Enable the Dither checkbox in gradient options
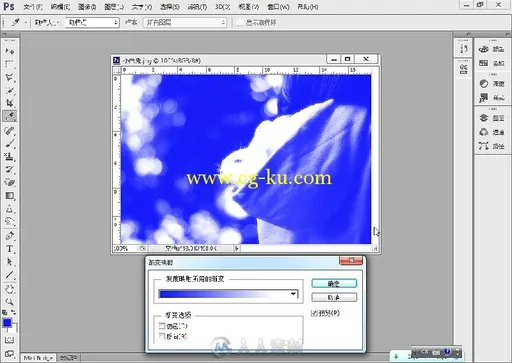Viewport: 512px width, 363px height. tap(162, 326)
